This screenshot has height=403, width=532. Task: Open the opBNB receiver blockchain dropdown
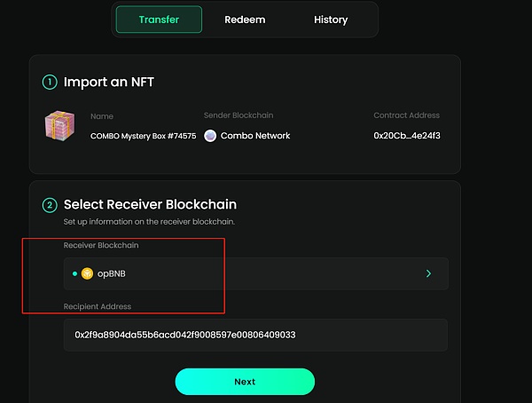[255, 273]
